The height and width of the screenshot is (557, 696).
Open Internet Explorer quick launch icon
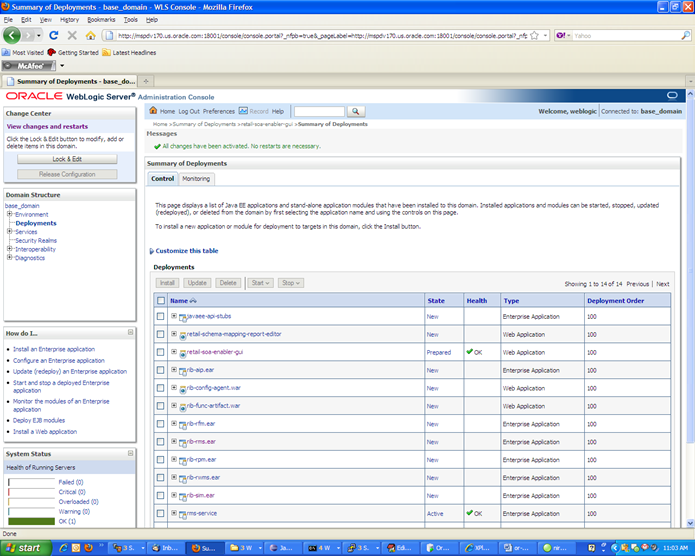coord(63,548)
